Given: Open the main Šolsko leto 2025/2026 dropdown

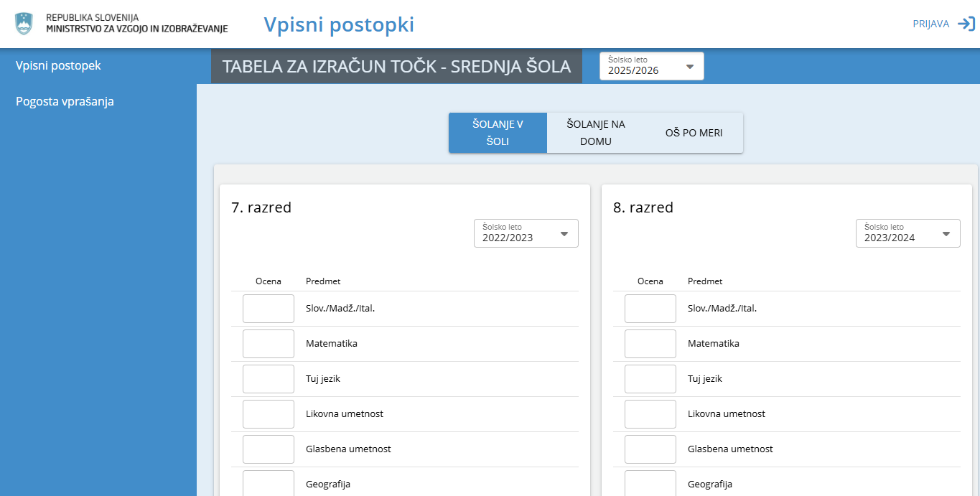Looking at the screenshot, I should 652,66.
